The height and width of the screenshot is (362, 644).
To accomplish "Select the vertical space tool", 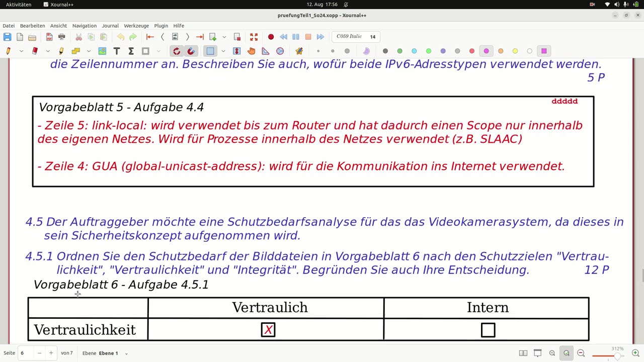I will click(x=236, y=51).
